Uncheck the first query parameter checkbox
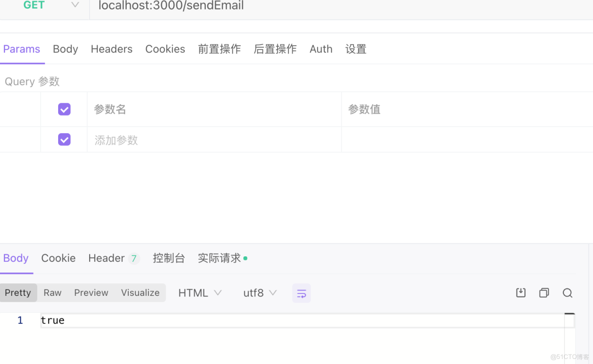The image size is (593, 364). pyautogui.click(x=64, y=109)
